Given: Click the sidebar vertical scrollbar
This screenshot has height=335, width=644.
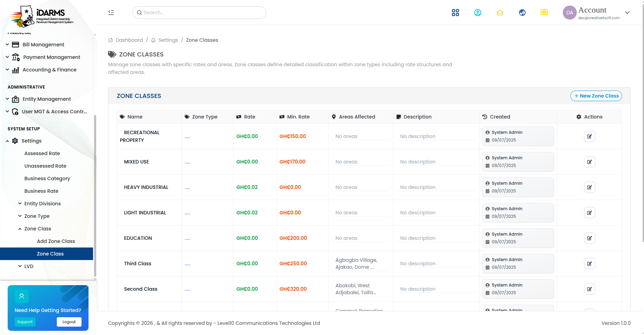Looking at the screenshot, I should coord(95,195).
